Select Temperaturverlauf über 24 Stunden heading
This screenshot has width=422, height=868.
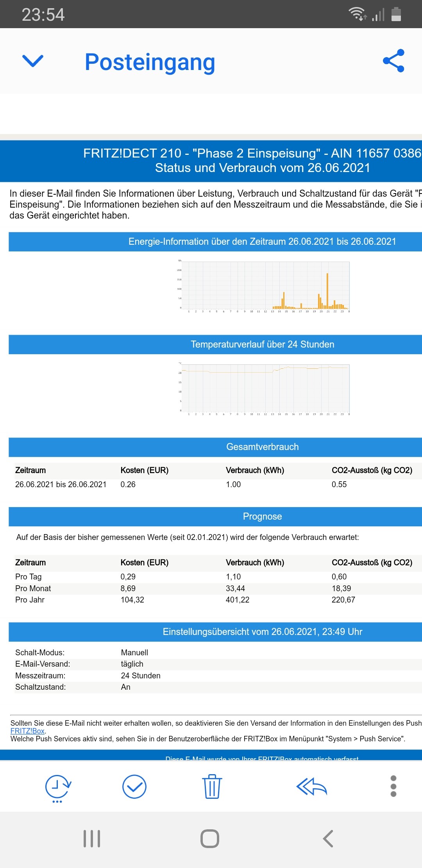[263, 344]
